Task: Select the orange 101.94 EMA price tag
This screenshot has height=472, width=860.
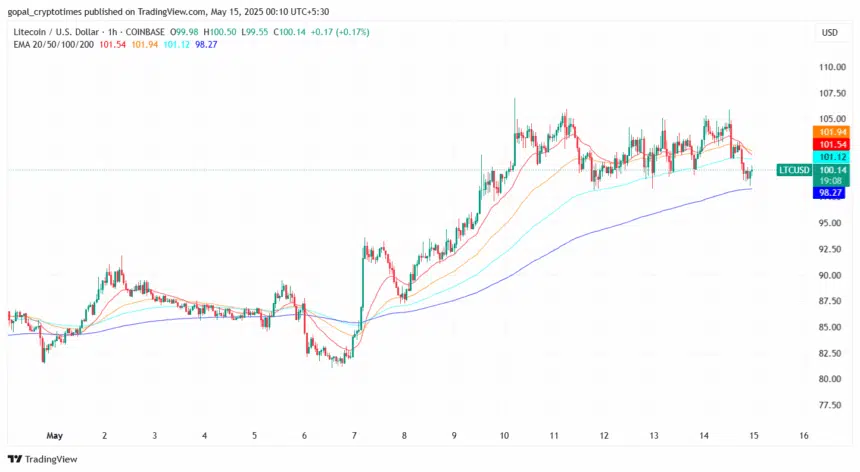Action: (831, 132)
